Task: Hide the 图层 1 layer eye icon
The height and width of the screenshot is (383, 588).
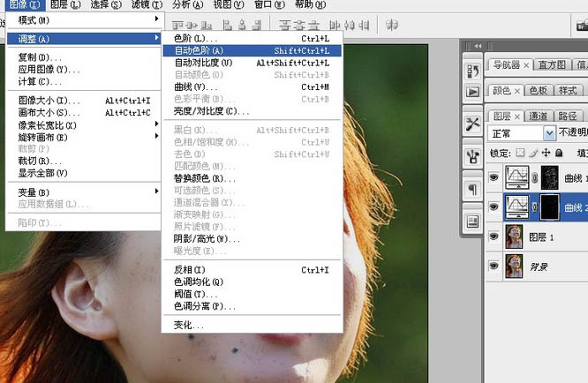Action: pos(494,237)
